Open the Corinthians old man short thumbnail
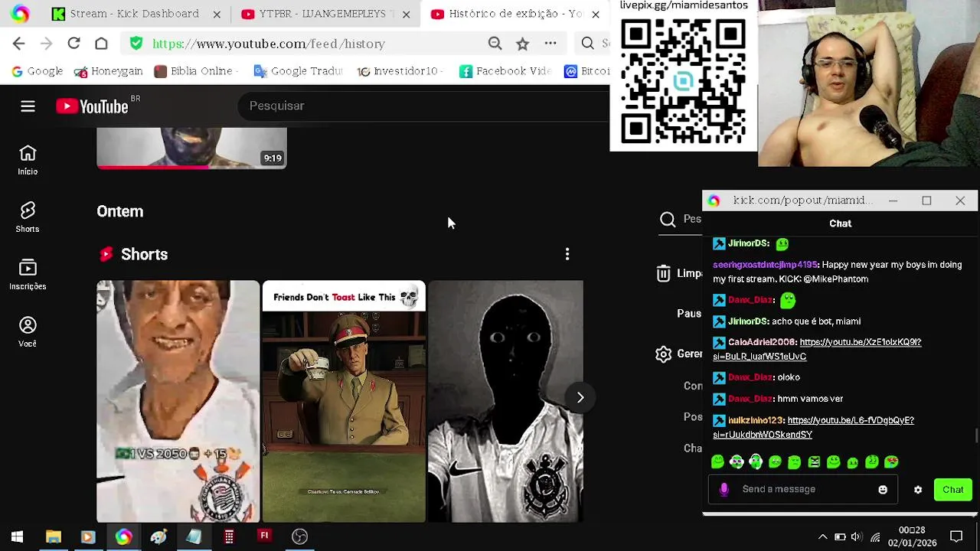Viewport: 980px width, 551px height. click(x=178, y=401)
